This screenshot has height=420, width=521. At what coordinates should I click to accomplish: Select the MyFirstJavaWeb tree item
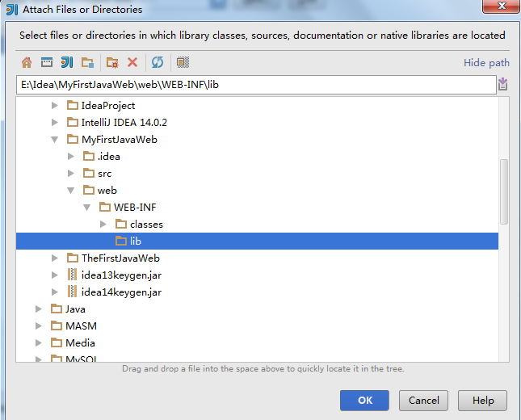(x=120, y=139)
